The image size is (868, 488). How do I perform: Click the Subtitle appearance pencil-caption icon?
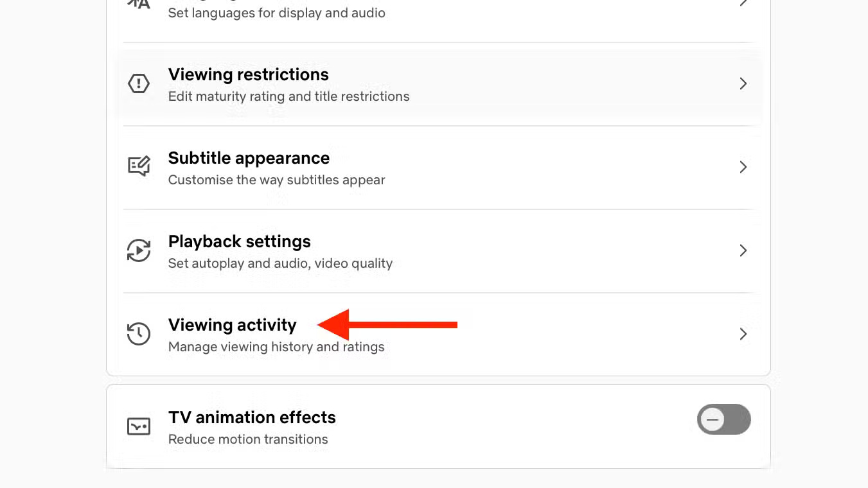139,167
